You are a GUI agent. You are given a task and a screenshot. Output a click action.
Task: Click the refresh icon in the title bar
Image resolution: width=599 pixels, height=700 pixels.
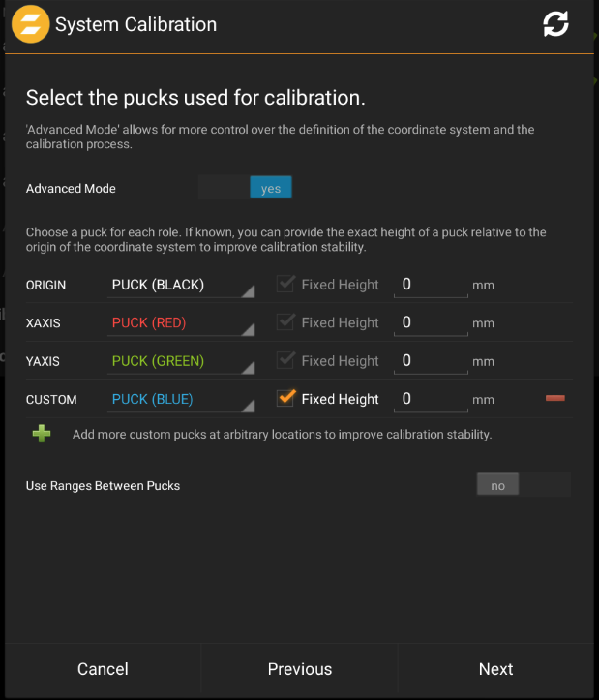(x=555, y=25)
